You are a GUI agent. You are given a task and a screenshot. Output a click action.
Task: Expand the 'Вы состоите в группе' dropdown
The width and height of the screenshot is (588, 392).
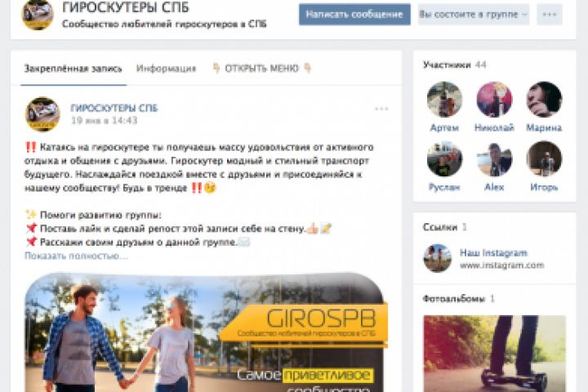click(473, 14)
